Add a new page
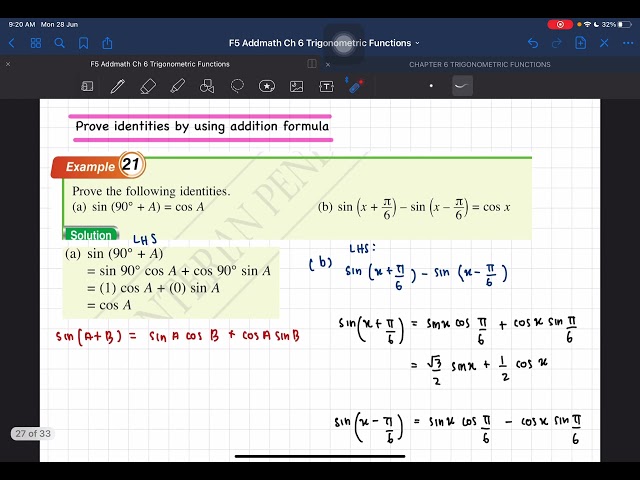The image size is (640, 480). pos(580,43)
